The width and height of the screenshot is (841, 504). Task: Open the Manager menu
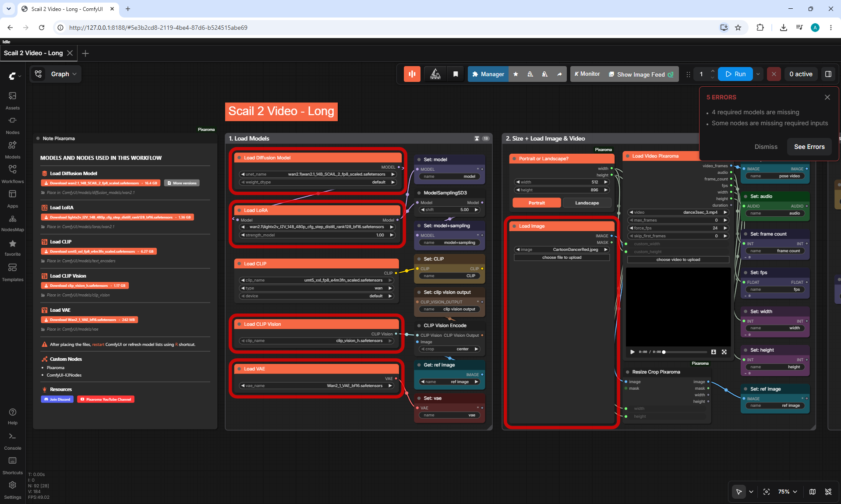[x=488, y=74]
